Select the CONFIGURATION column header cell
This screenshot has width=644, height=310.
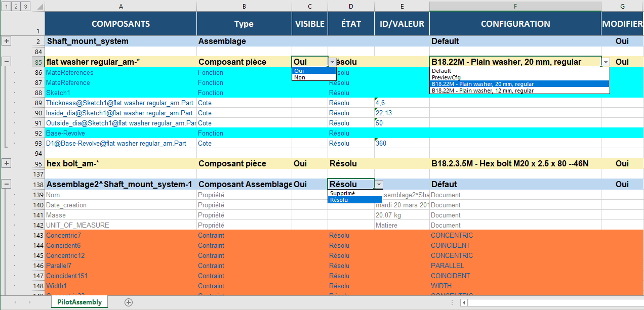(515, 24)
